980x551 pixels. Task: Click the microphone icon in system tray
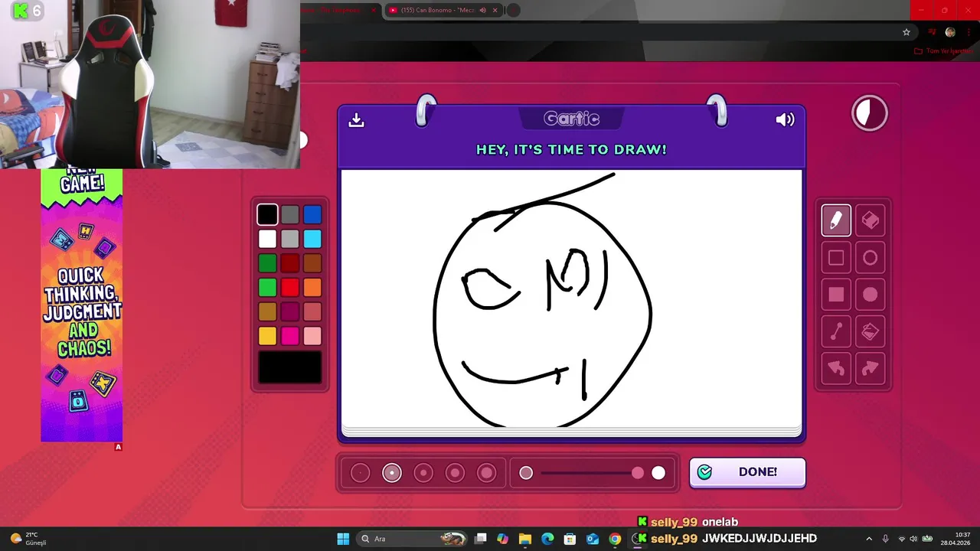coord(885,539)
